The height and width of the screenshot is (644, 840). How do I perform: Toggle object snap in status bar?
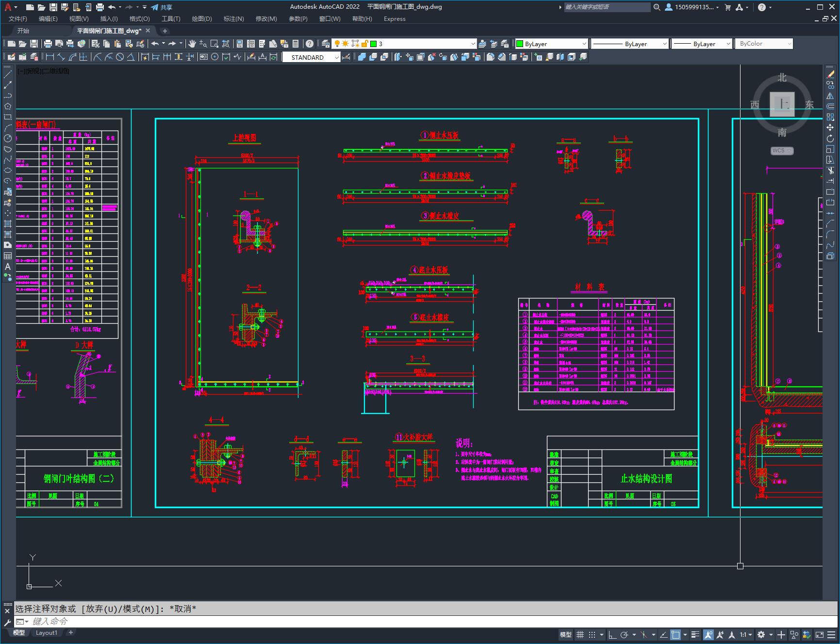(675, 635)
